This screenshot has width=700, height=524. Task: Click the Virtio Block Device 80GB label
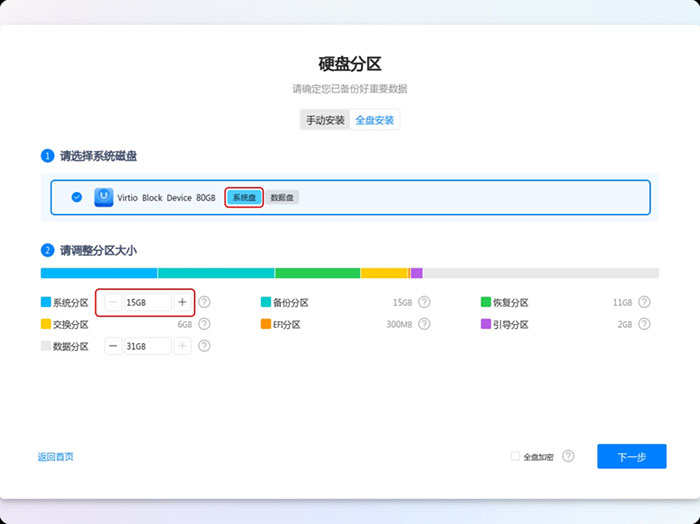click(167, 198)
